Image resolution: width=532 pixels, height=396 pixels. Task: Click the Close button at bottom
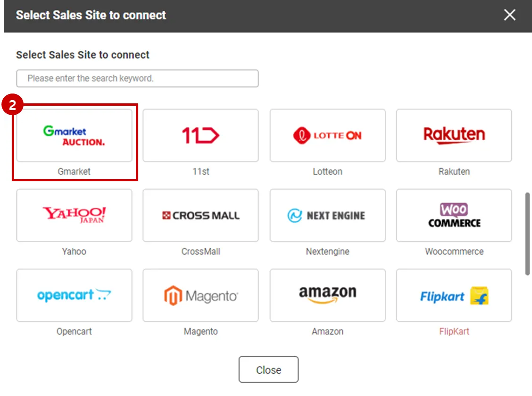[x=268, y=370]
